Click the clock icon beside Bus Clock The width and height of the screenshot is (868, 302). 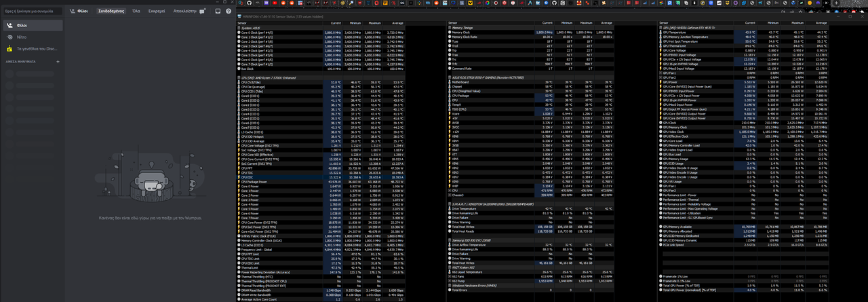click(239, 69)
